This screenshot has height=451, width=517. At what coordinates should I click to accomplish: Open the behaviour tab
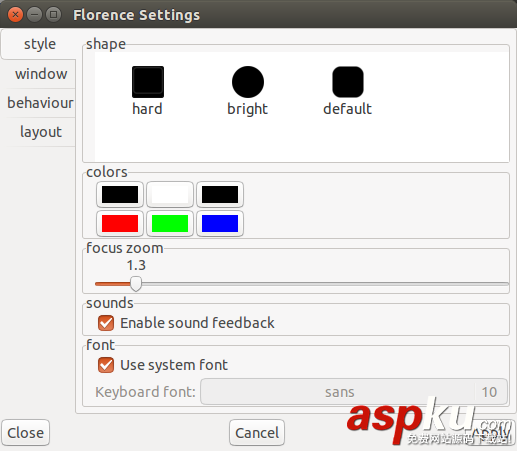pos(40,103)
